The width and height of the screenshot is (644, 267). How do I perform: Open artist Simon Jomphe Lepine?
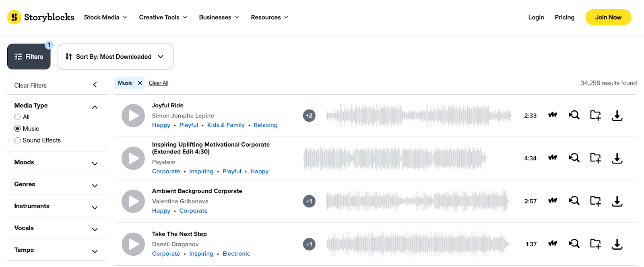coord(183,116)
